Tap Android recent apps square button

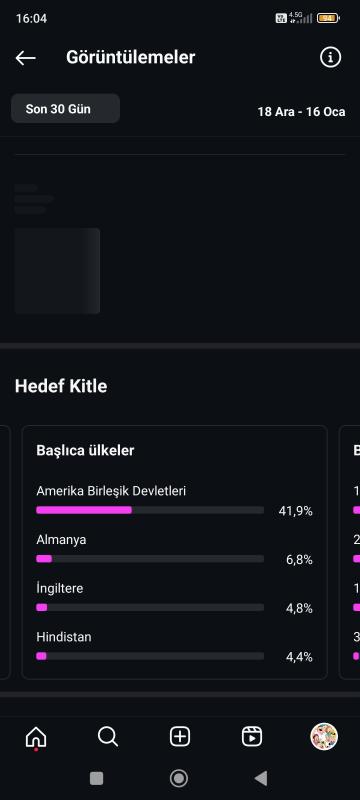[96, 778]
